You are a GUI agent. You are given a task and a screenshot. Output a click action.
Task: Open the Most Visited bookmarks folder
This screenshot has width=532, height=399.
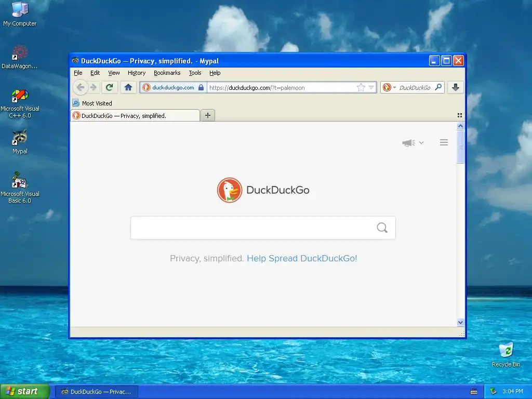pos(92,103)
